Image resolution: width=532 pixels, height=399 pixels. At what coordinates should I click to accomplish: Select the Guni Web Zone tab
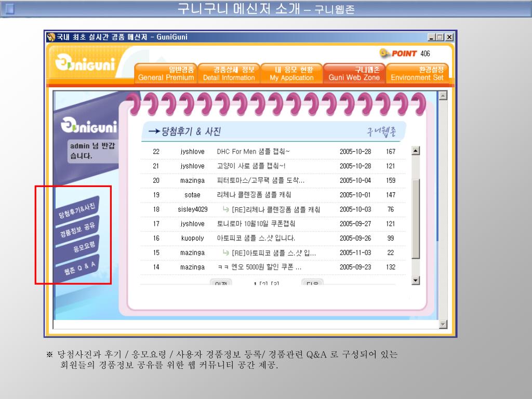(354, 73)
